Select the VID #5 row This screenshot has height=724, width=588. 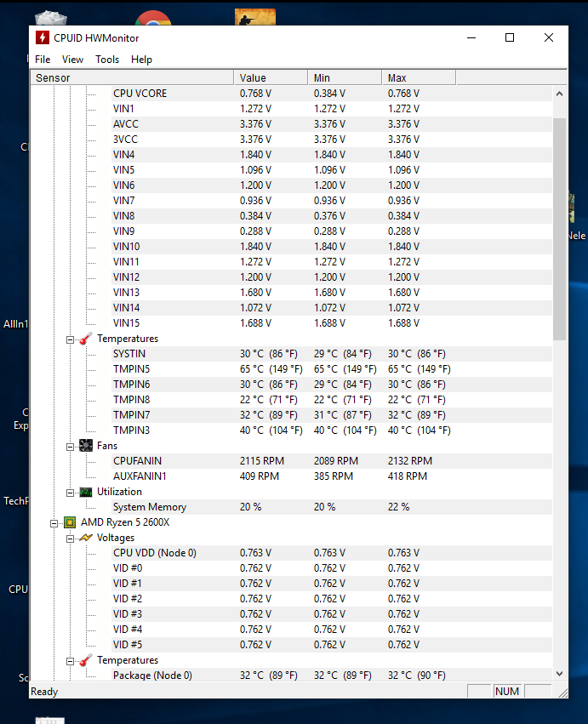[x=332, y=645]
